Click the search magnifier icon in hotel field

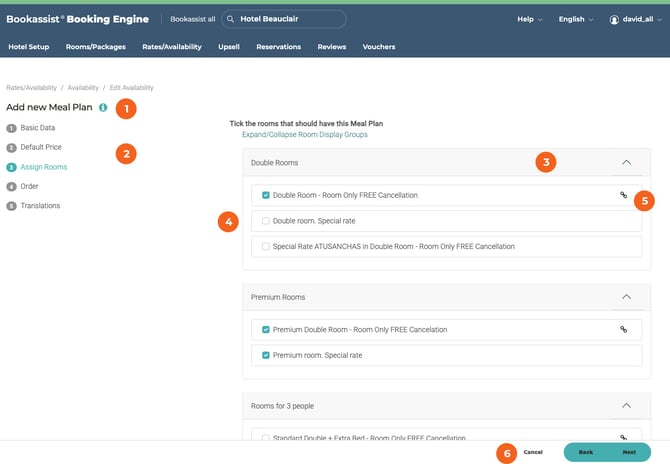231,19
